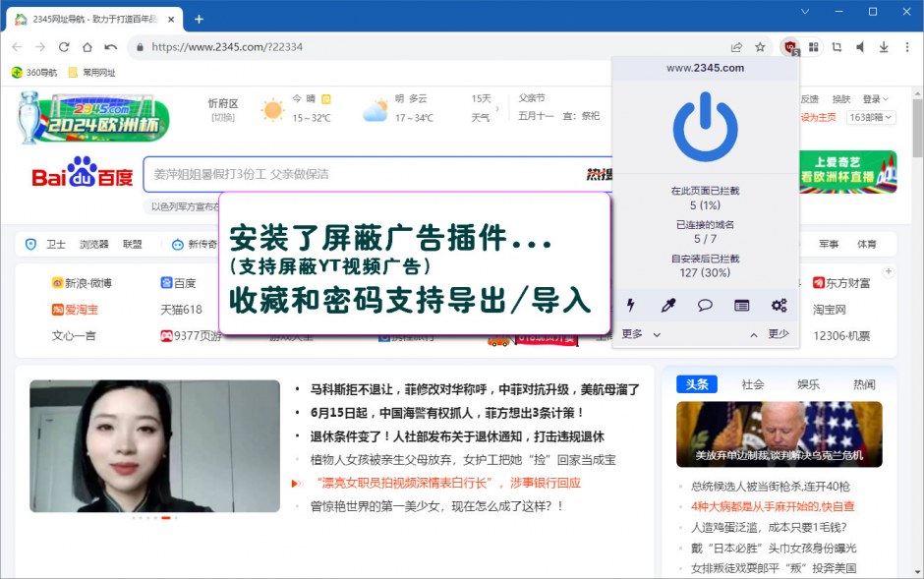The image size is (924, 579).
Task: Expand the popup with 更多
Action: click(x=641, y=334)
